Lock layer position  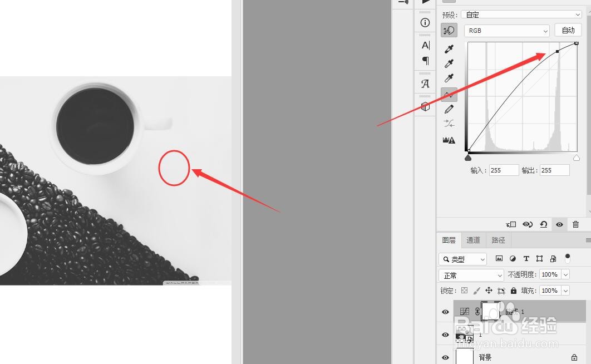[489, 290]
